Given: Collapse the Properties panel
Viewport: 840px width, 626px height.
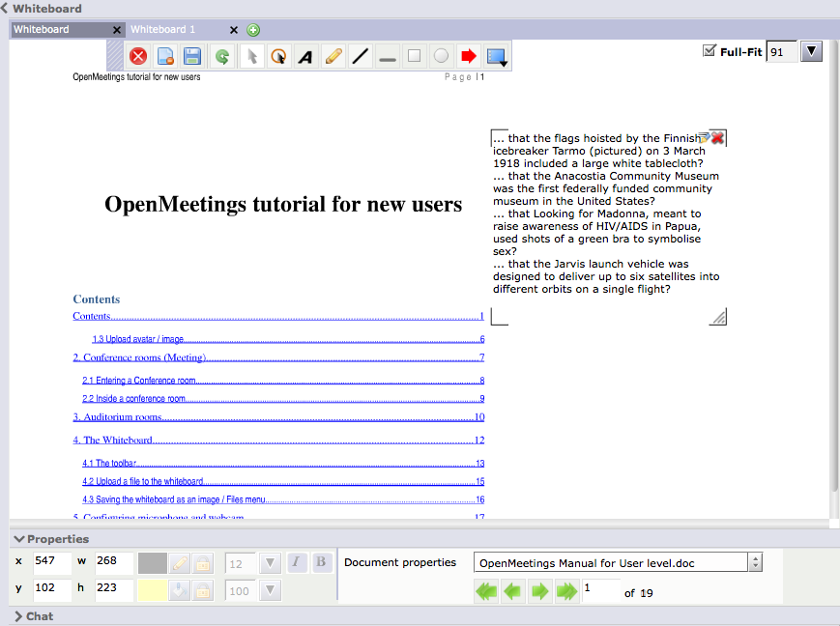Looking at the screenshot, I should (18, 539).
